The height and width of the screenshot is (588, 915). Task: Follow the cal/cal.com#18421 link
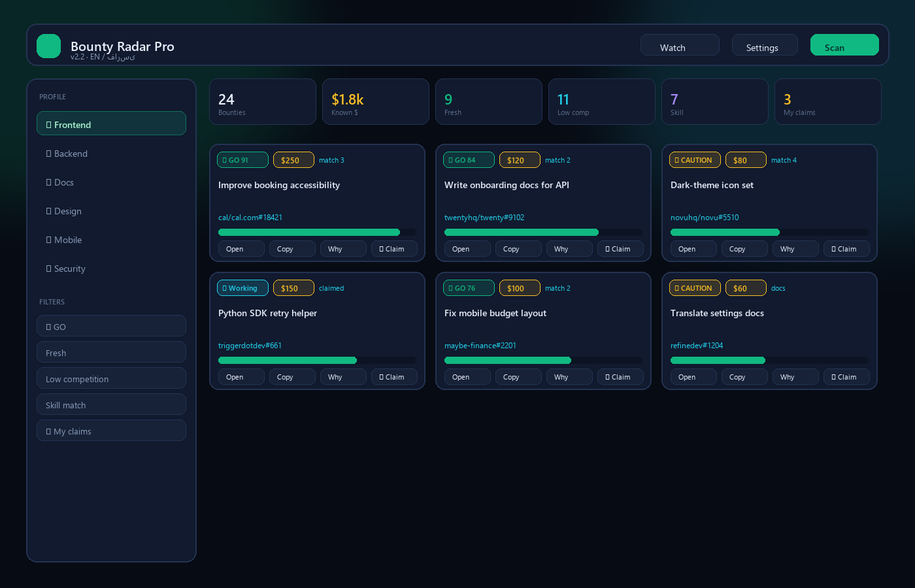click(250, 218)
